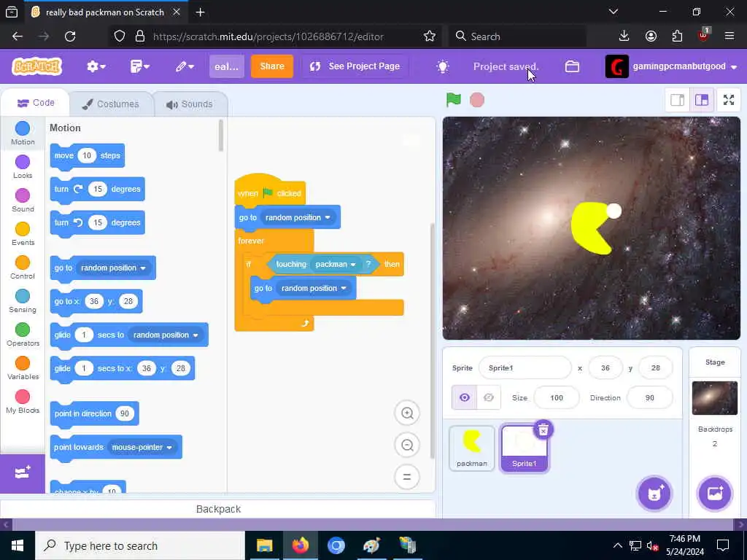Image resolution: width=747 pixels, height=560 pixels.
Task: Select the My Blocks category
Action: tap(23, 402)
